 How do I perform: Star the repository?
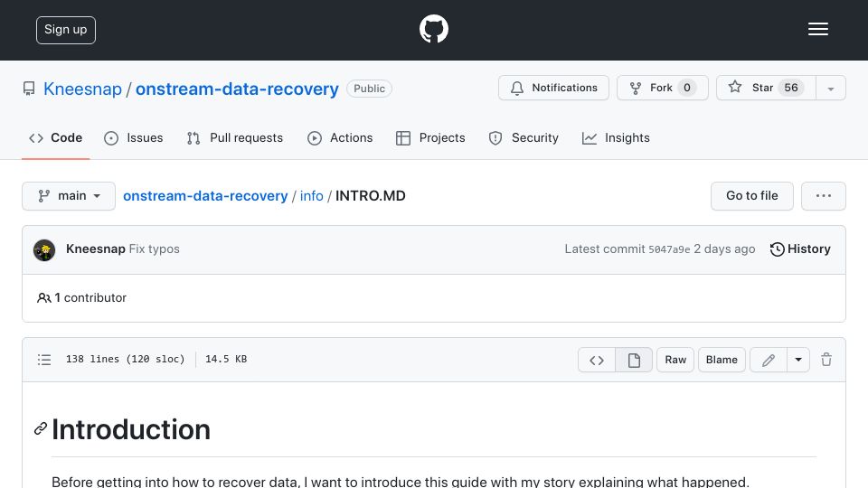[x=766, y=88]
